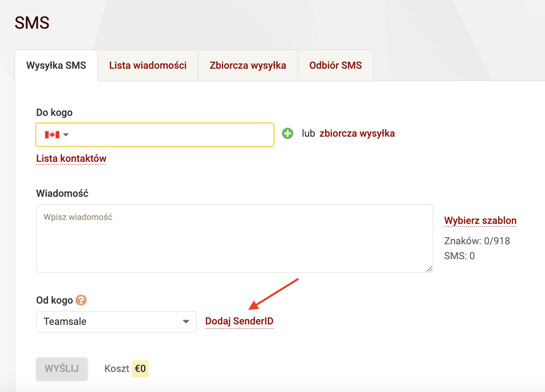The image size is (545, 392).
Task: Click the WYŚLIJ send button
Action: click(x=62, y=369)
